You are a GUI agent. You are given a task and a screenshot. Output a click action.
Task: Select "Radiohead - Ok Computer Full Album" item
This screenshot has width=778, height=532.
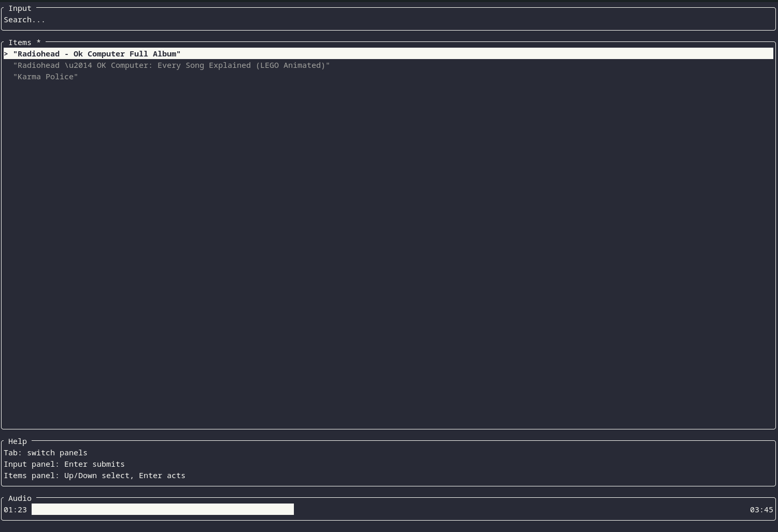(x=388, y=54)
